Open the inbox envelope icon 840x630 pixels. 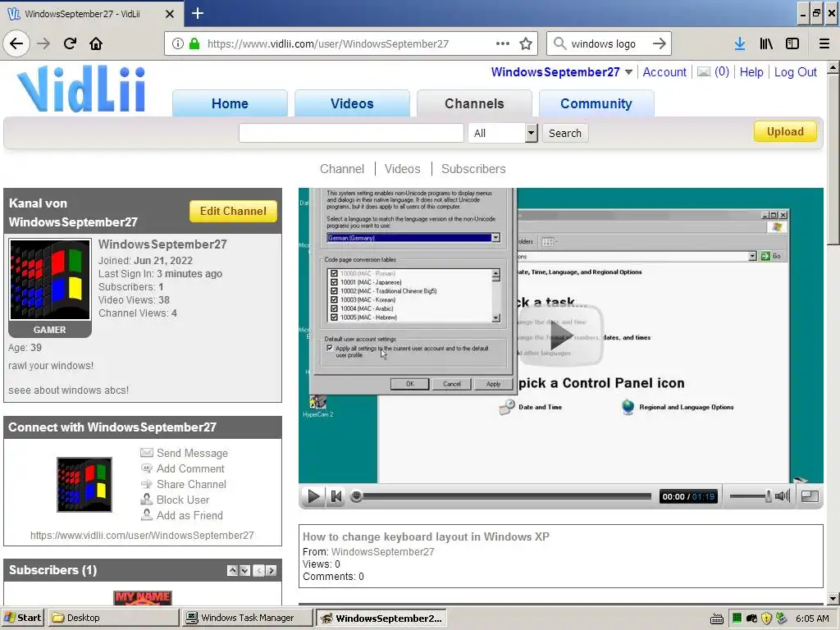(x=703, y=72)
